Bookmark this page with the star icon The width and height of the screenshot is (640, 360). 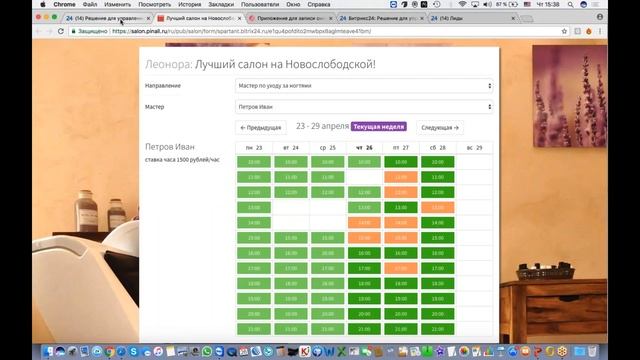coord(564,31)
